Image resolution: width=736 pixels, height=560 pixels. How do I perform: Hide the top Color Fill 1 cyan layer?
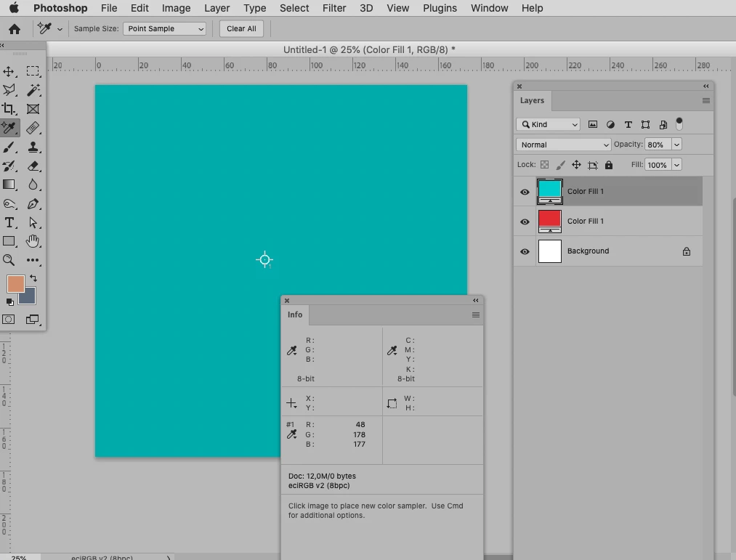pyautogui.click(x=525, y=192)
